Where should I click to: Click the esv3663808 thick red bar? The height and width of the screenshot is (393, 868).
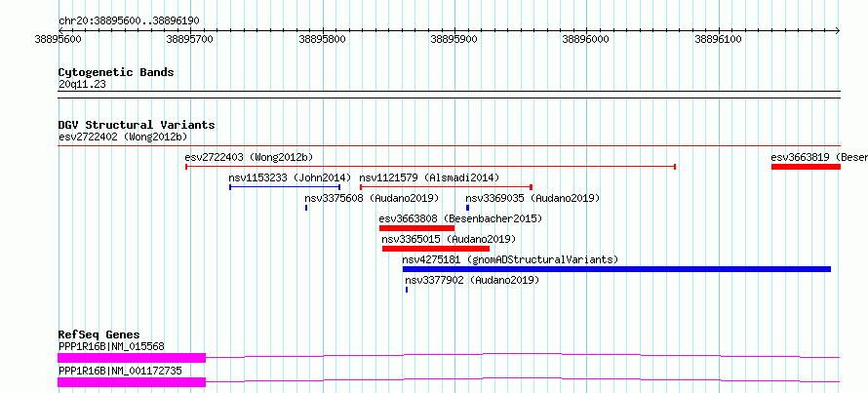416,228
